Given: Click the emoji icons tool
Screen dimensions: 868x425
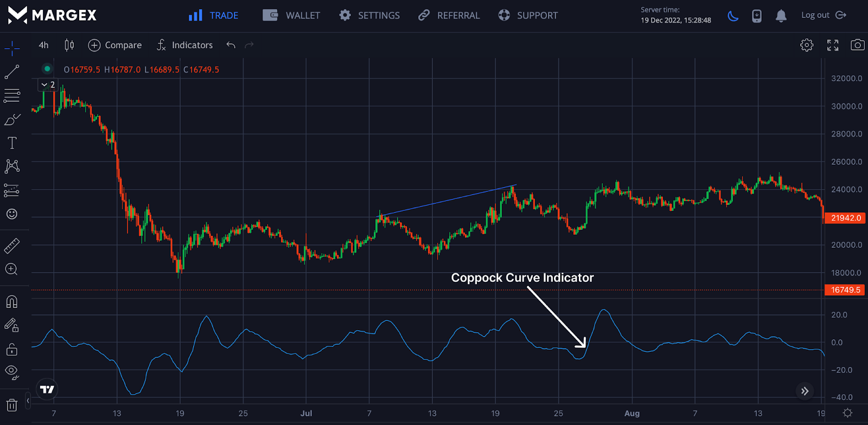Looking at the screenshot, I should 12,214.
